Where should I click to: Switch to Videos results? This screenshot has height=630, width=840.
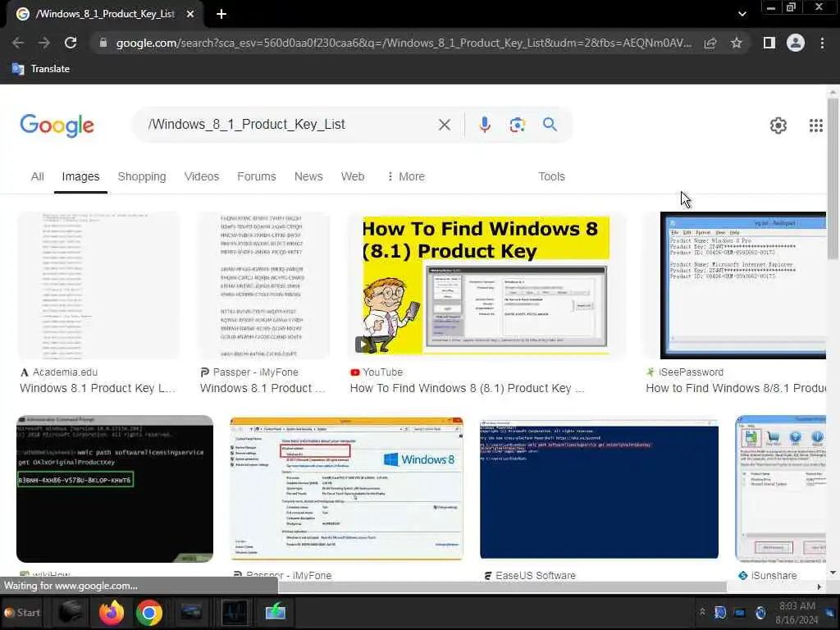point(202,176)
